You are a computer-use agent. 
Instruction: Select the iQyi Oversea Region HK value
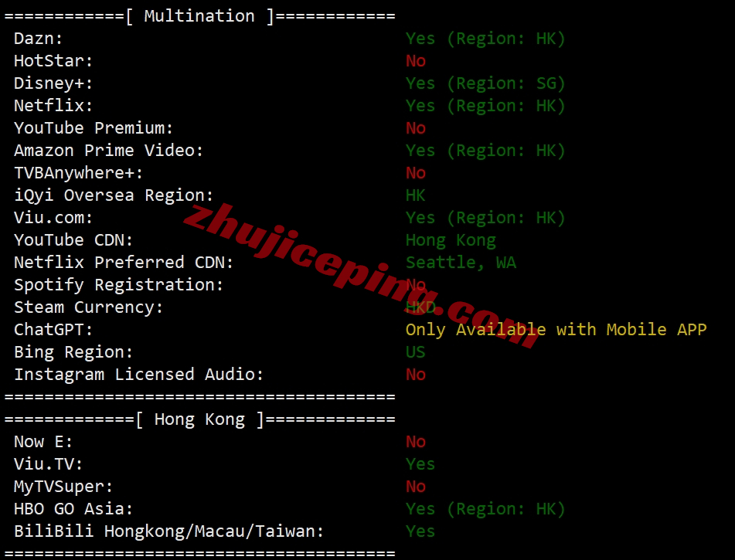click(416, 195)
